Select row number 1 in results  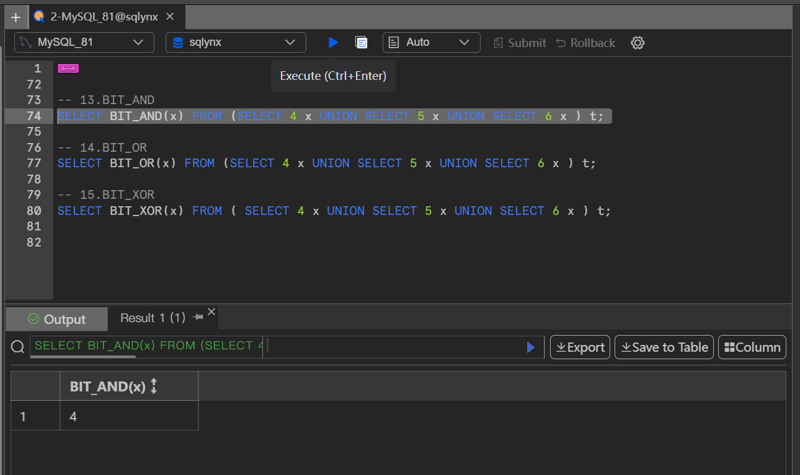(35, 416)
